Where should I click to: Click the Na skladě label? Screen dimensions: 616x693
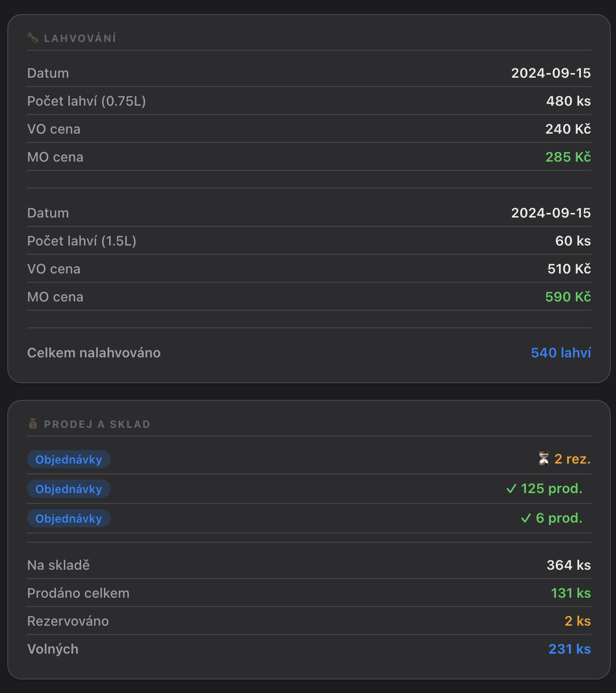[x=58, y=565]
